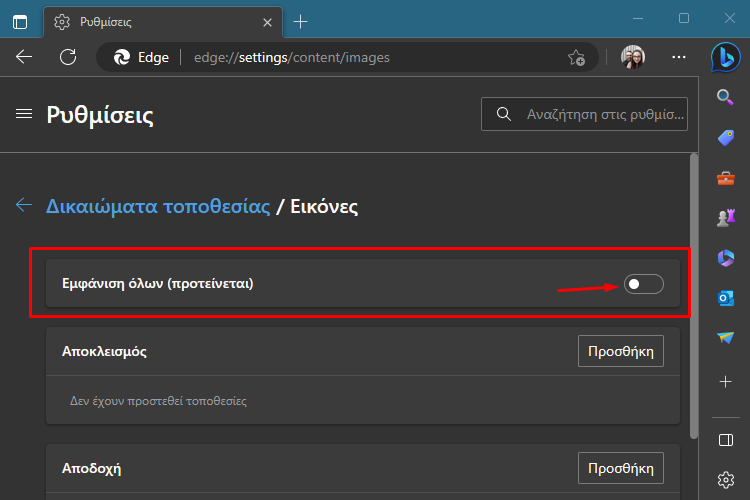Viewport: 750px width, 500px height.
Task: Go to Δικαιώματα τοποθεσίας breadcrumb link
Action: click(158, 207)
